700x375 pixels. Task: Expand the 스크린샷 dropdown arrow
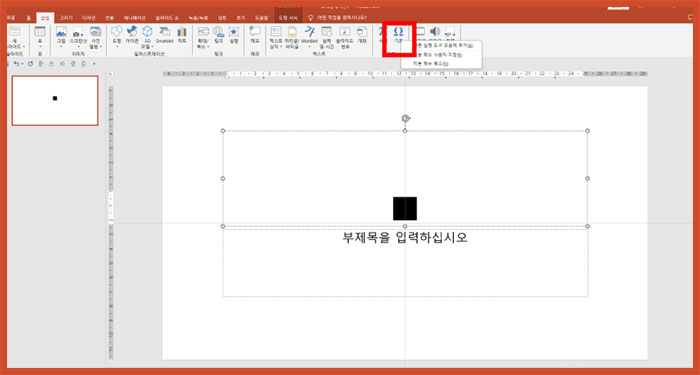(78, 46)
